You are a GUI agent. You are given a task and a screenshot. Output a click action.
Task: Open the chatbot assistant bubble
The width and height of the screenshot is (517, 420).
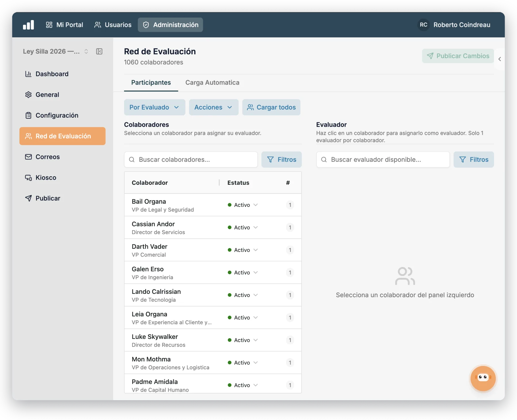(483, 378)
